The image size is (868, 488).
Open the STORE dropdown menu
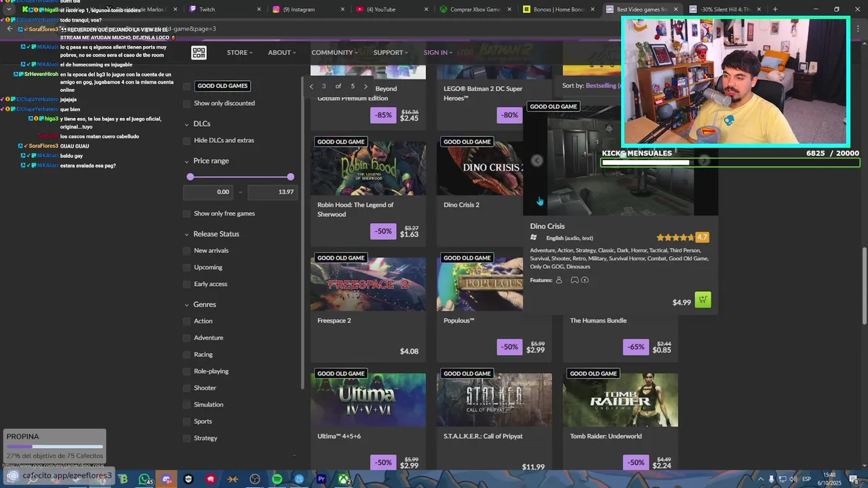239,52
